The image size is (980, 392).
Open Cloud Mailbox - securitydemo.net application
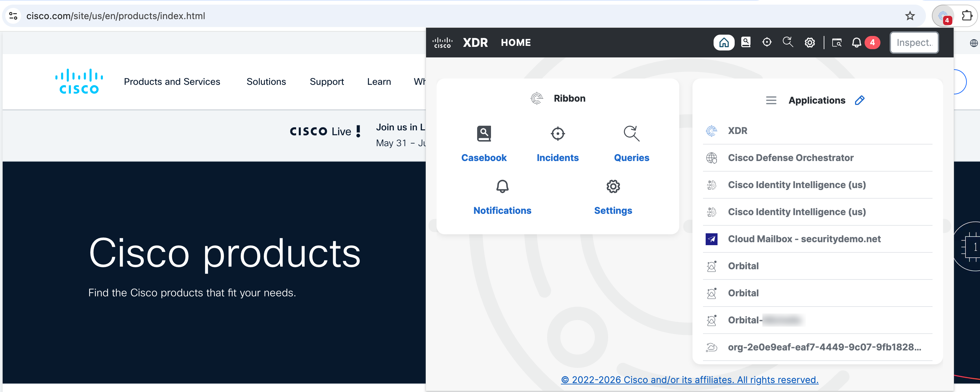point(804,239)
